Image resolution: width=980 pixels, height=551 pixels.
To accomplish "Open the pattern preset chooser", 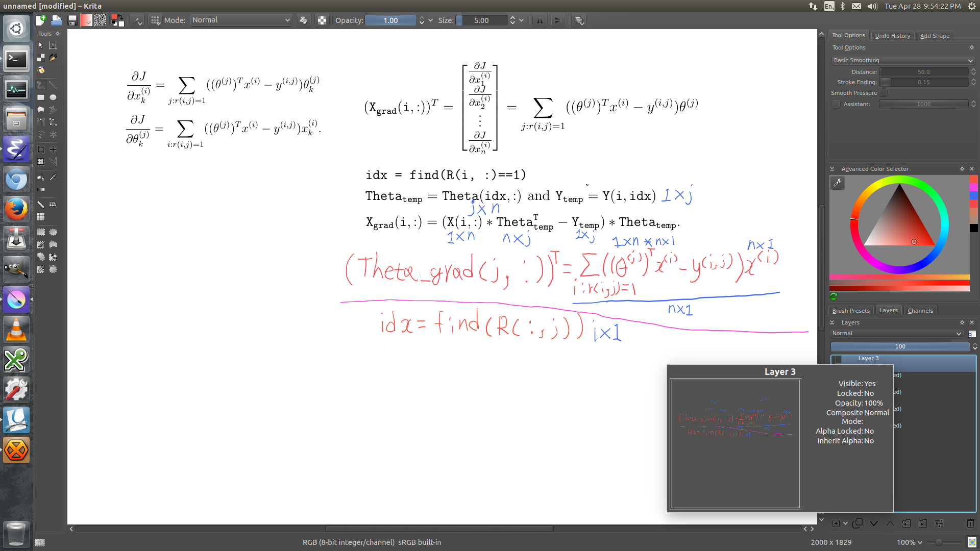I will (100, 20).
